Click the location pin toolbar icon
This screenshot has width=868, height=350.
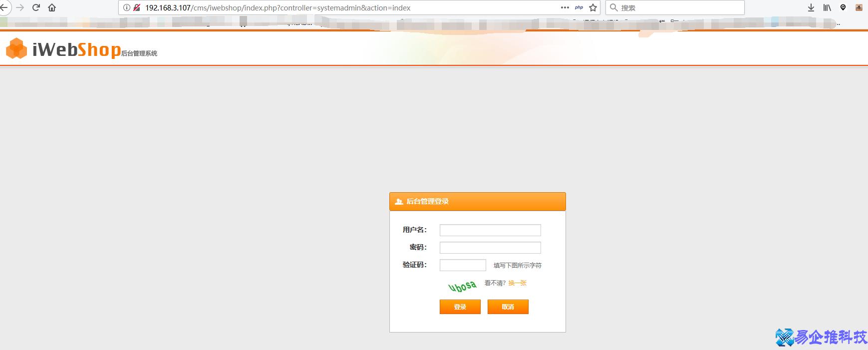[x=843, y=7]
